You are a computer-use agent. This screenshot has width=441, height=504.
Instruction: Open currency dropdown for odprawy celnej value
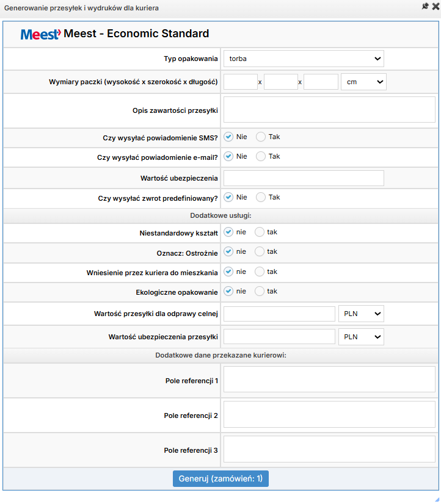click(360, 314)
